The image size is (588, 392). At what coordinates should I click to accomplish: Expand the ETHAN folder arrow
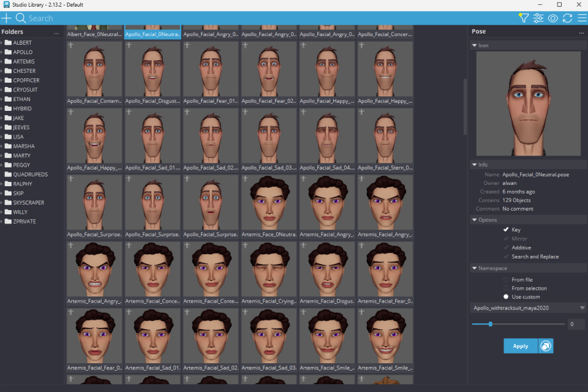coord(2,99)
